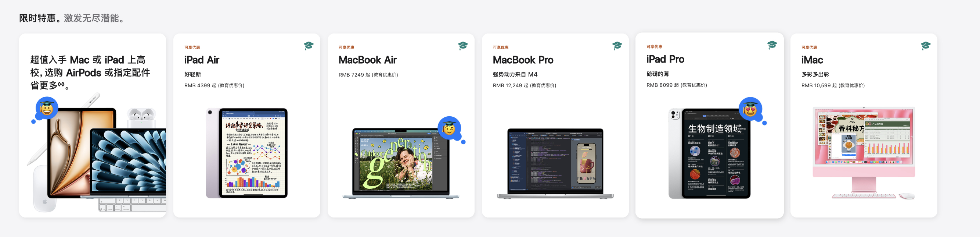980x237 pixels.
Task: Click the RMB 4399 起 price text
Action: click(x=214, y=85)
